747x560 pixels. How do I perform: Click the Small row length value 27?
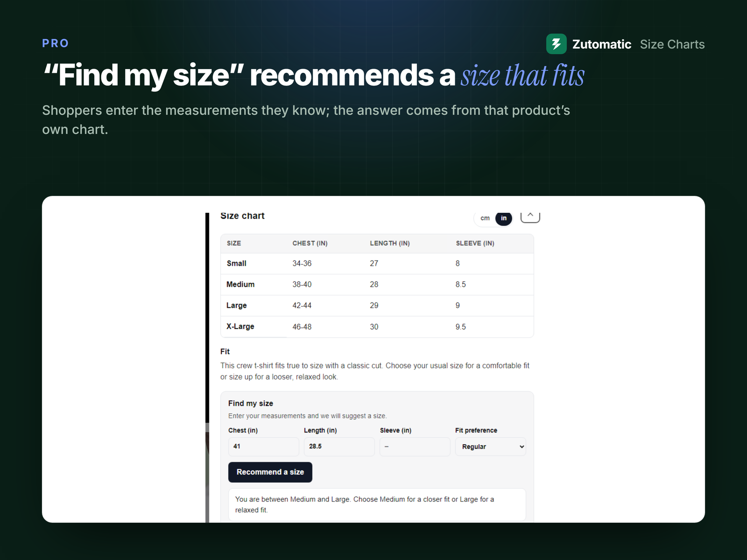[374, 263]
